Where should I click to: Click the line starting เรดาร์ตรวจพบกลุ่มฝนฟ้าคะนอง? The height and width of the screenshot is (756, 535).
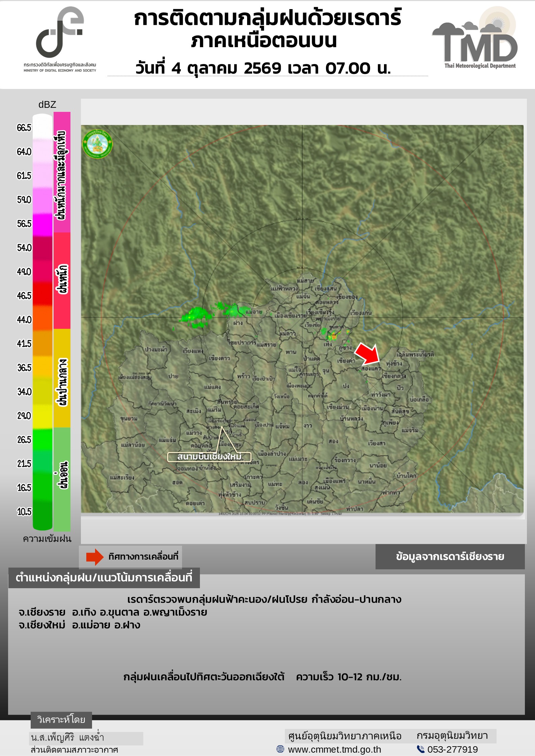click(264, 600)
